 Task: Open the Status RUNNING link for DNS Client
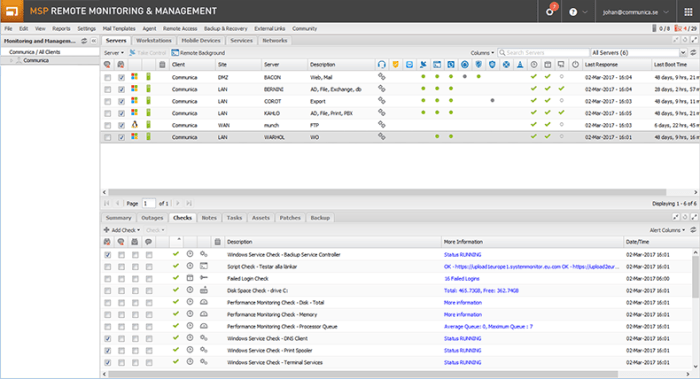pyautogui.click(x=462, y=338)
